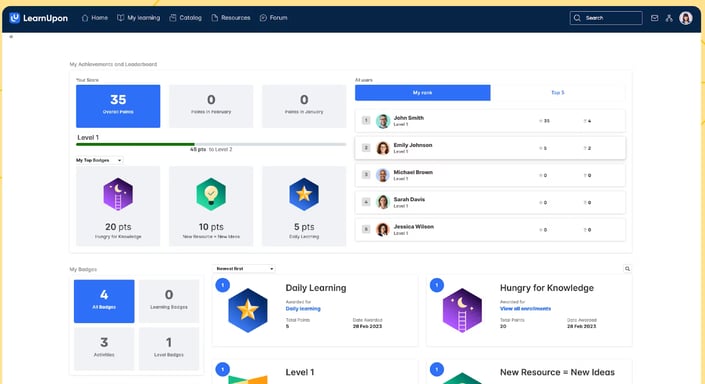The height and width of the screenshot is (384, 705).
Task: Click the LearnUpon logo
Action: [x=39, y=18]
